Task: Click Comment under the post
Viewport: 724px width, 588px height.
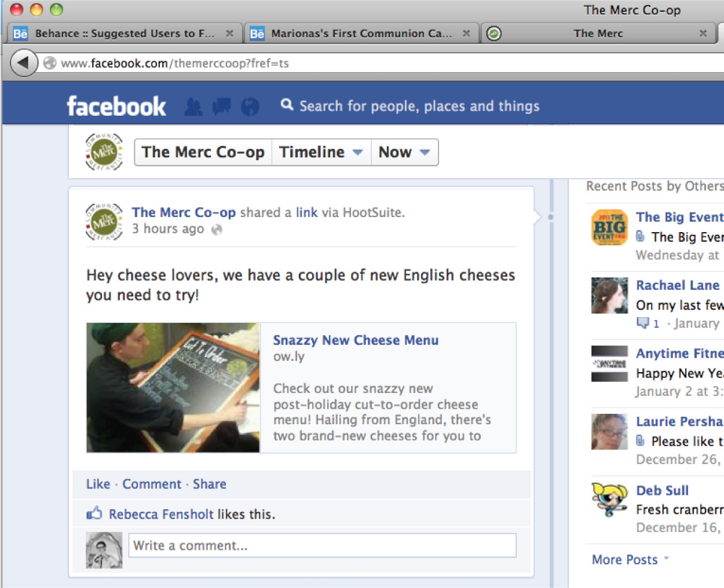Action: point(152,484)
